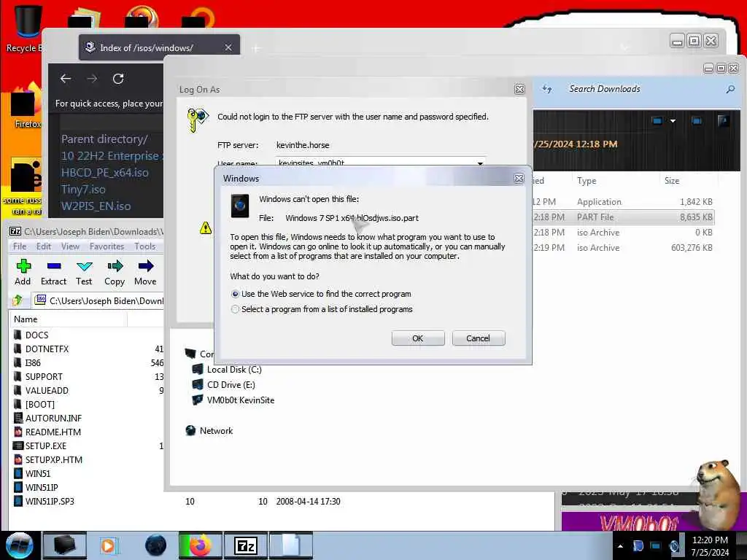Open the Tiny7.iso link
Screen dimensions: 747x560
click(83, 189)
